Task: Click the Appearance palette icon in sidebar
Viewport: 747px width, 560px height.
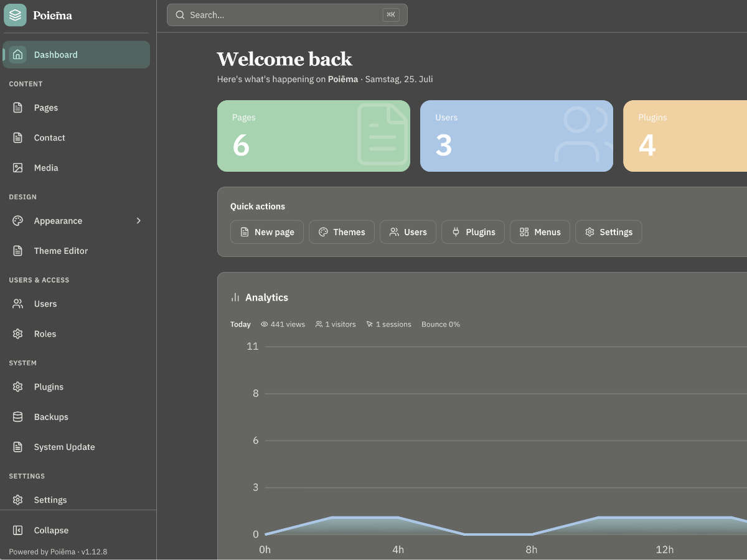Action: [x=18, y=221]
